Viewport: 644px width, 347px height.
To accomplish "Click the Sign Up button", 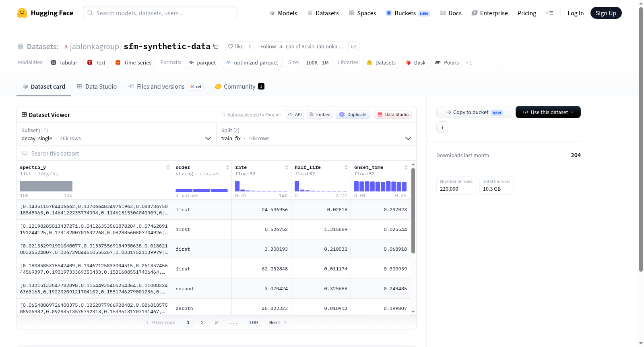I will (606, 13).
